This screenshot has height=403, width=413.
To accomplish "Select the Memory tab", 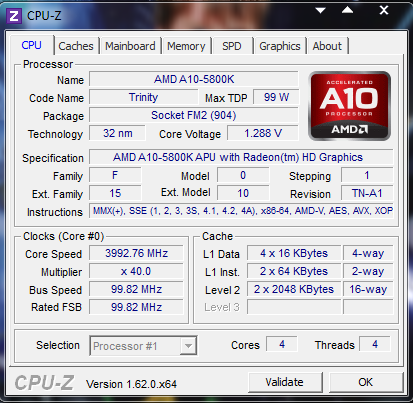I will pyautogui.click(x=186, y=46).
